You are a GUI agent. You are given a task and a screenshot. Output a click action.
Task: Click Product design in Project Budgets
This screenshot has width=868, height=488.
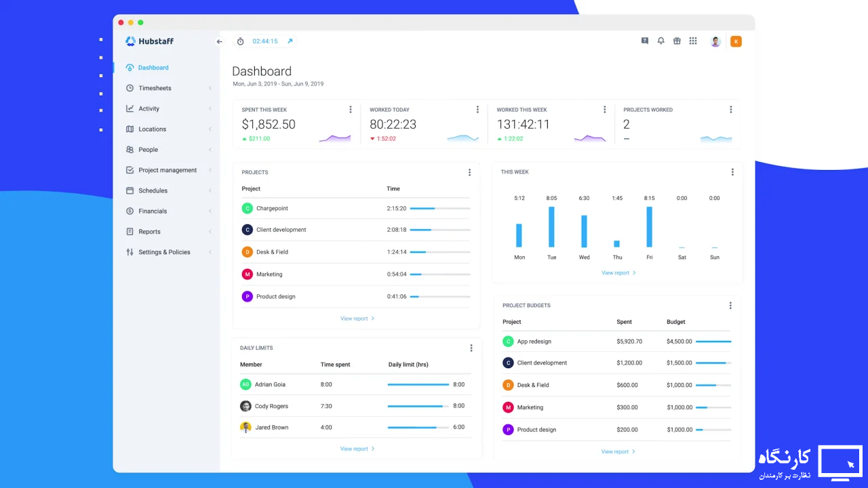[536, 430]
